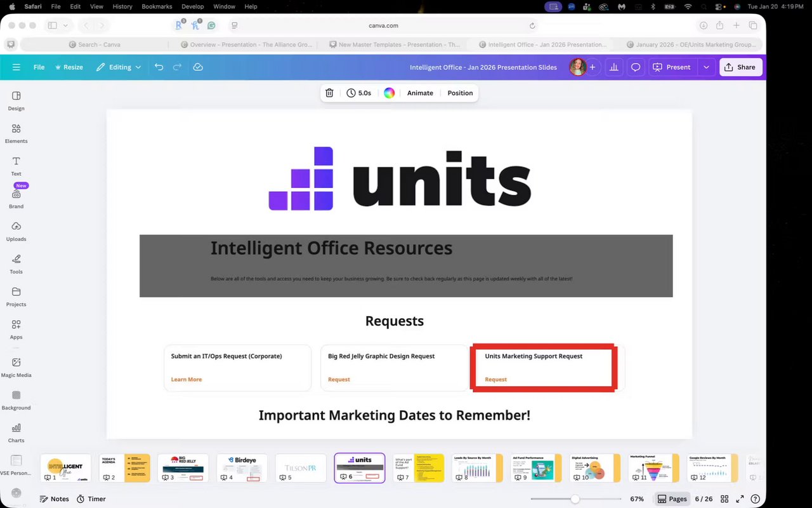Viewport: 812px width, 508px height.
Task: Open the Wi-Fi status in menu bar
Action: point(688,6)
